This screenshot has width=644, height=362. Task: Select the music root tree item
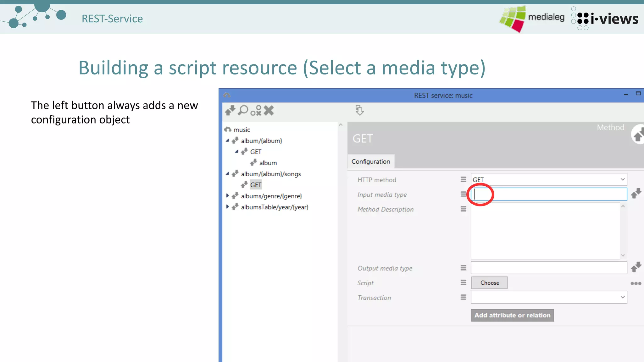242,130
